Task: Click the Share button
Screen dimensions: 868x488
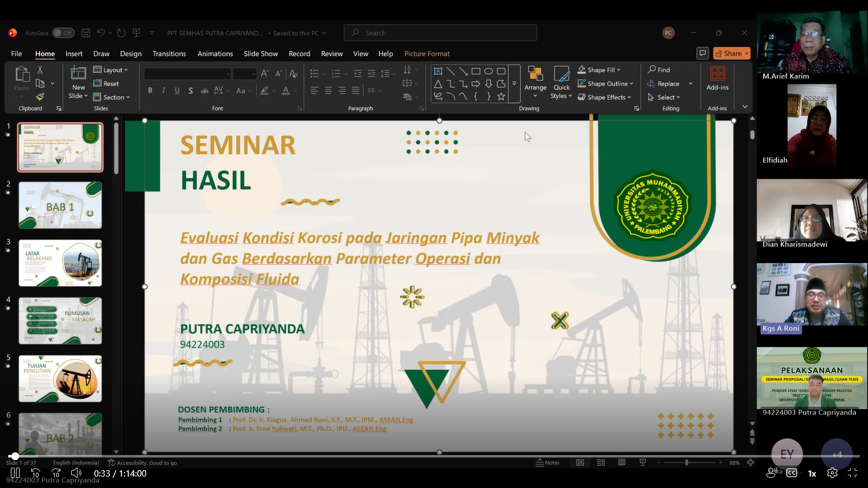Action: [x=731, y=53]
